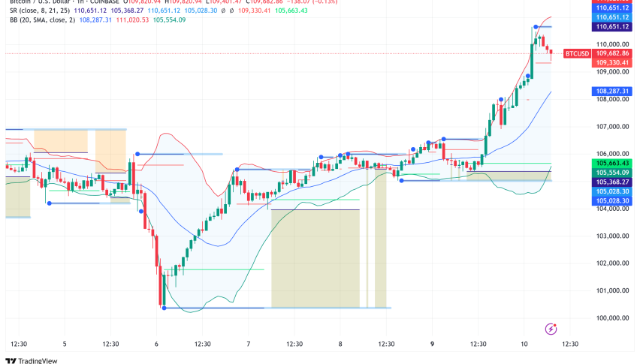This screenshot has height=364, width=640.
Task: Click date label 5 on time axis
Action: [65, 344]
